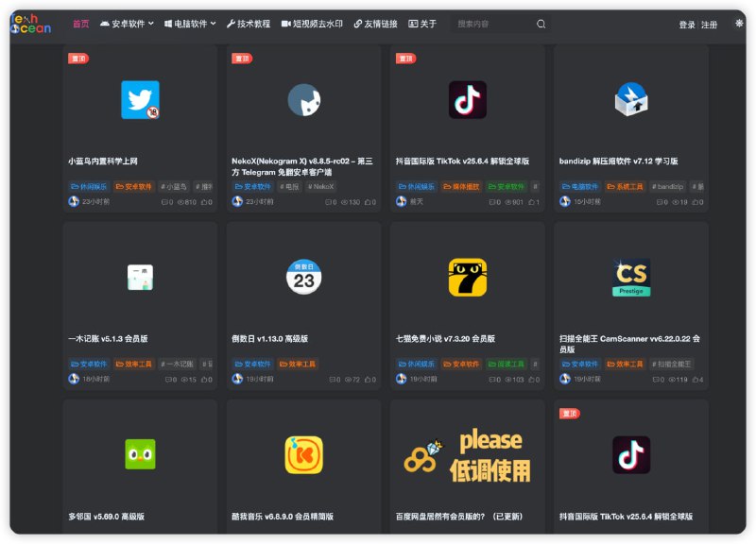
Task: Click comment count icon on NekoX card
Action: pos(328,202)
